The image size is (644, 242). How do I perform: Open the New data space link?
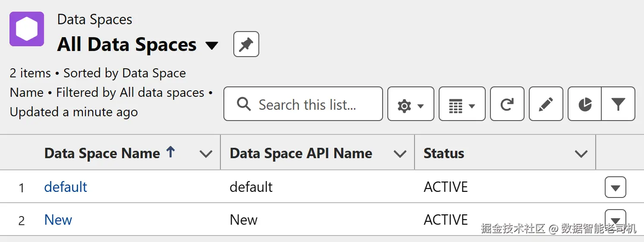[x=58, y=220]
